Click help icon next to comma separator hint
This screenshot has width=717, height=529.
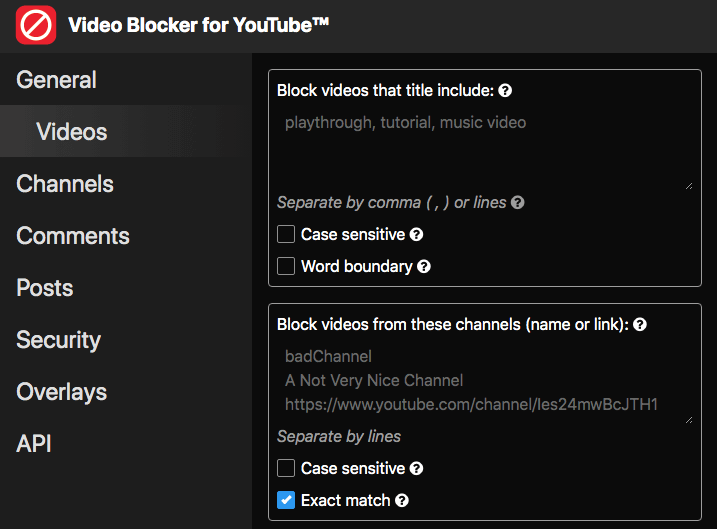517,203
